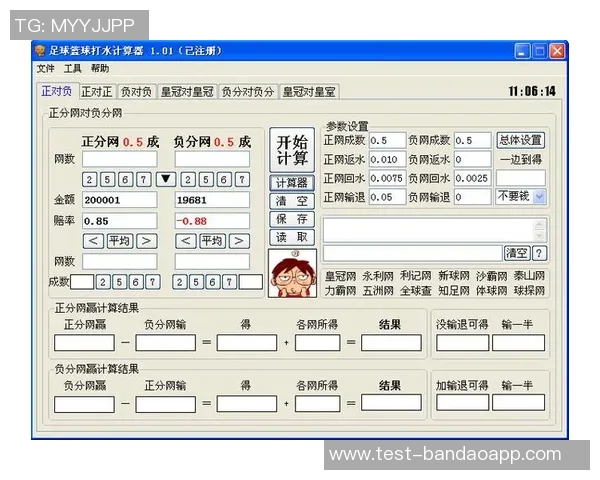This screenshot has width=600, height=480.
Task: Focus the 负网回水 field showing 0.0025
Action: click(x=473, y=178)
